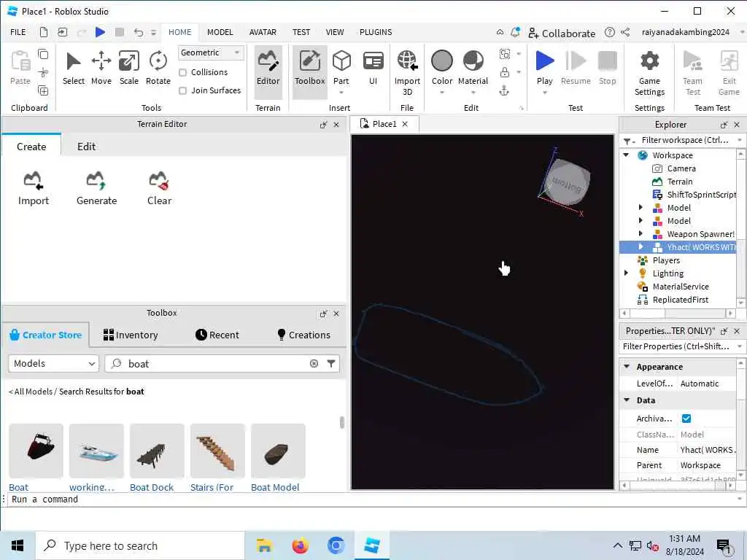Open the Material picker
747x560 pixels.
pos(473,68)
